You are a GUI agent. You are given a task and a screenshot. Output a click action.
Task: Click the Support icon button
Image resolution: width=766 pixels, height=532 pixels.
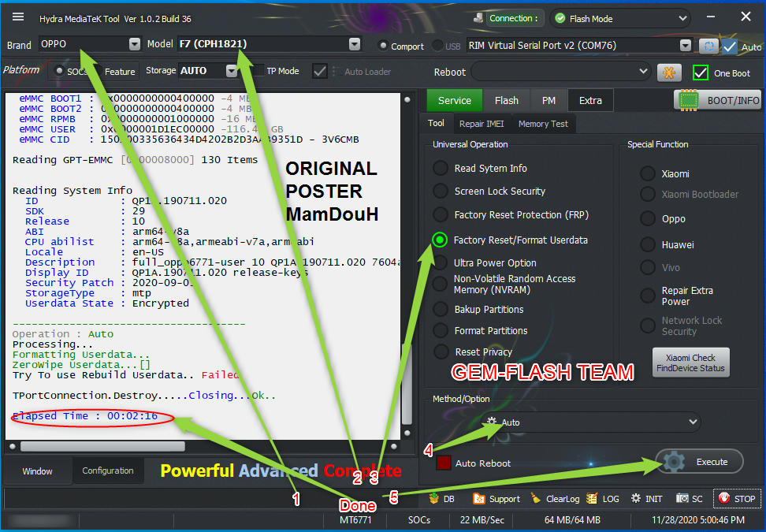(x=496, y=498)
